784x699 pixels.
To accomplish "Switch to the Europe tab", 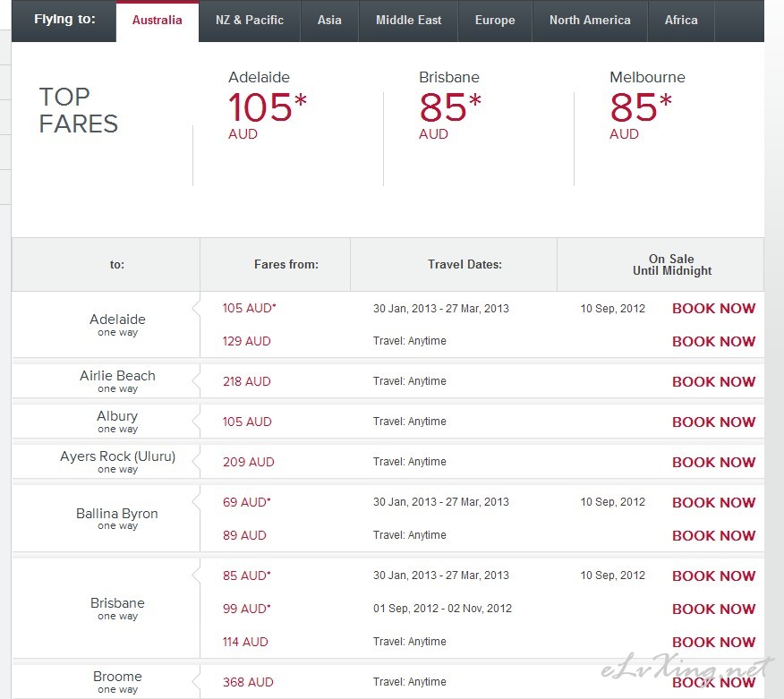I will click(x=495, y=21).
